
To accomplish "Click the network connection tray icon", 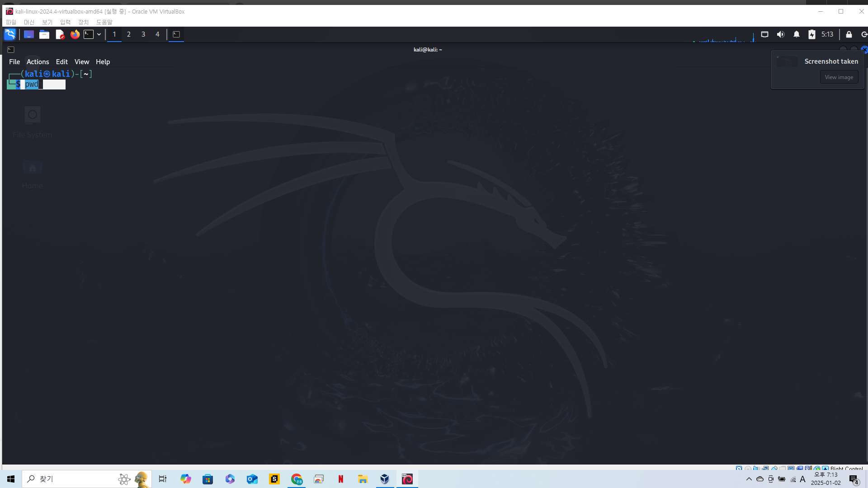I will click(764, 34).
